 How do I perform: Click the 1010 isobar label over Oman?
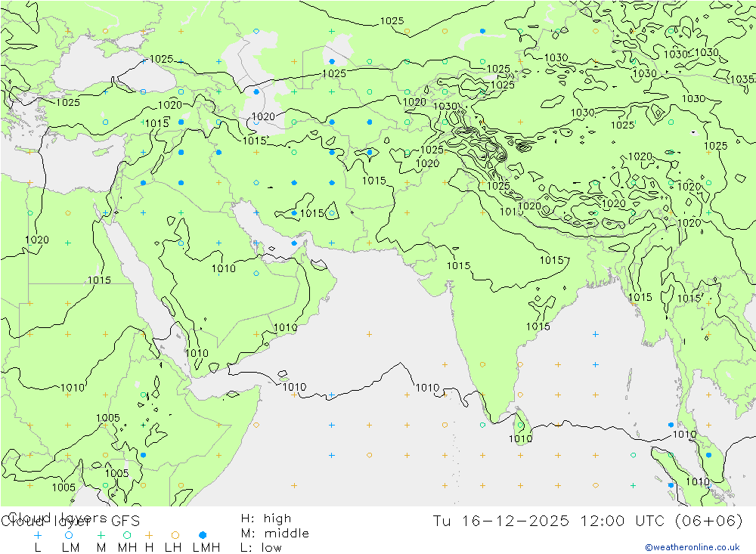click(x=286, y=327)
